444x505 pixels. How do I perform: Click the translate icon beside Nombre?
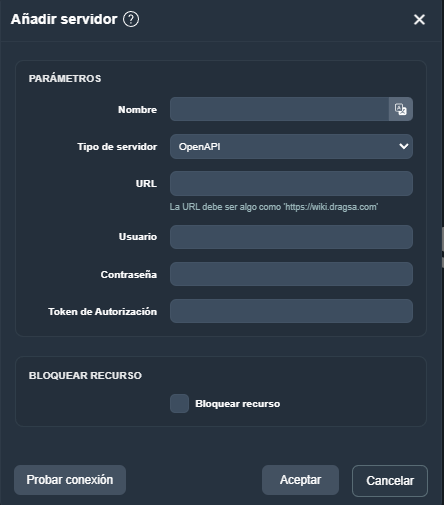[401, 109]
